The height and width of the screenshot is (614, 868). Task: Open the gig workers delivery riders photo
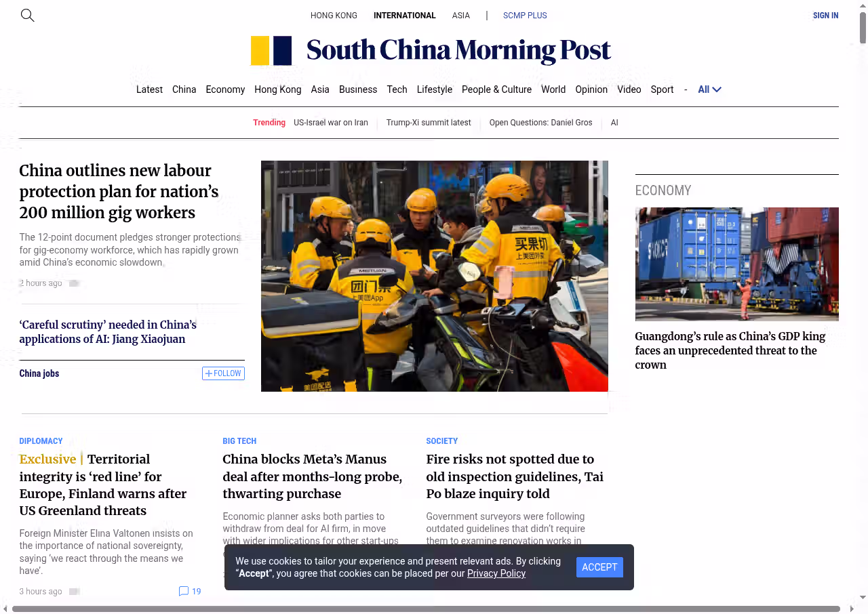434,276
